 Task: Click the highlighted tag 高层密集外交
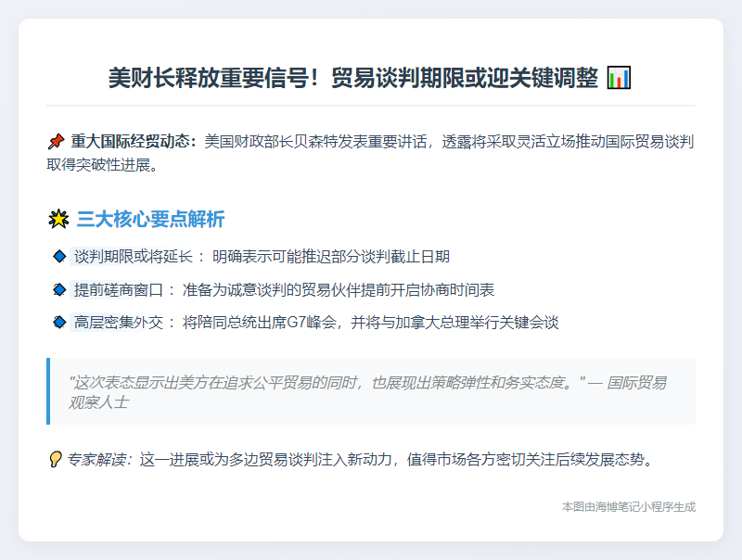119,322
